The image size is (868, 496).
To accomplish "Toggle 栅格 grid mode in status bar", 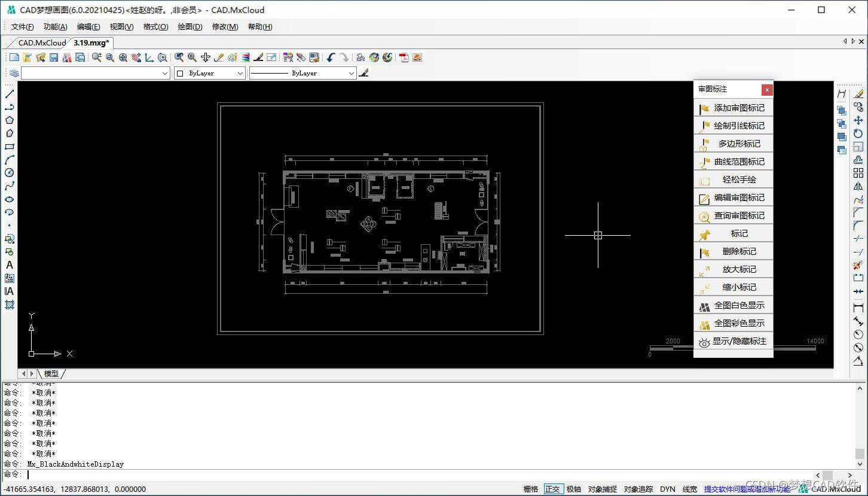I will (531, 489).
